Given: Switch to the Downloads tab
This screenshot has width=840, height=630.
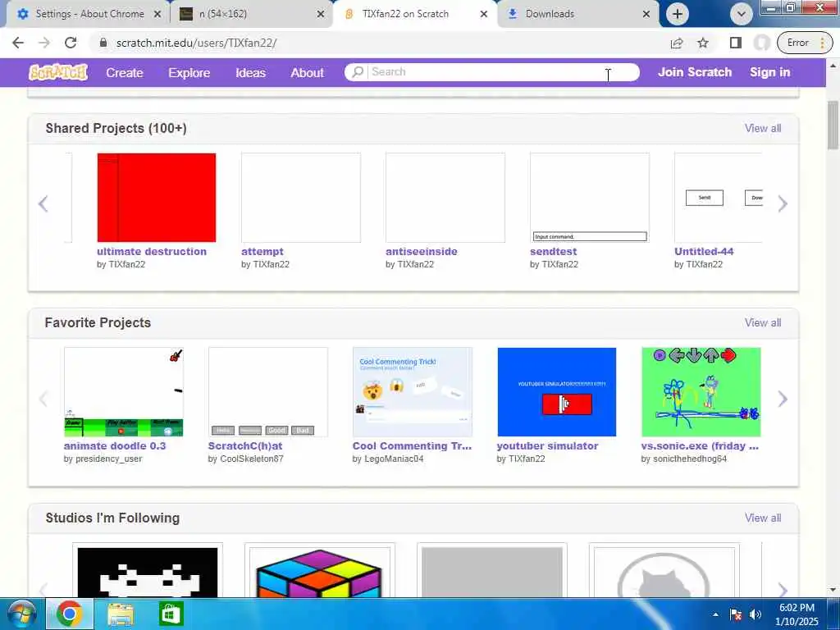Looking at the screenshot, I should 577,14.
